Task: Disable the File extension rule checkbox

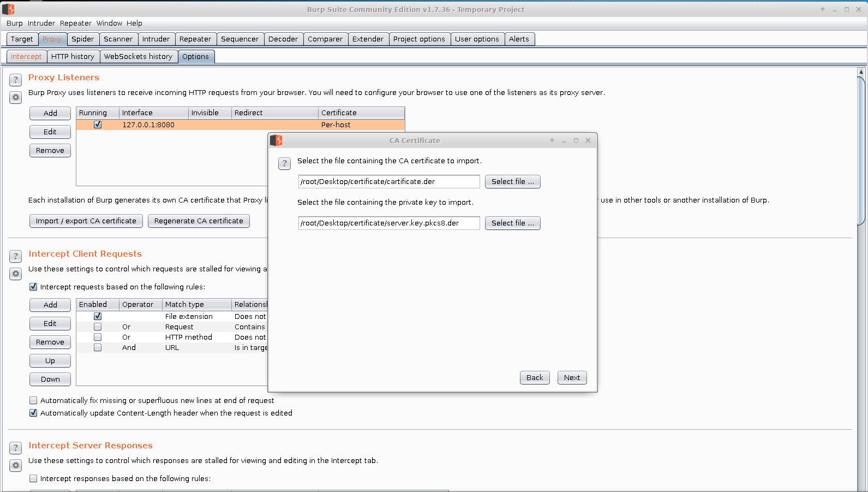Action: coord(98,316)
